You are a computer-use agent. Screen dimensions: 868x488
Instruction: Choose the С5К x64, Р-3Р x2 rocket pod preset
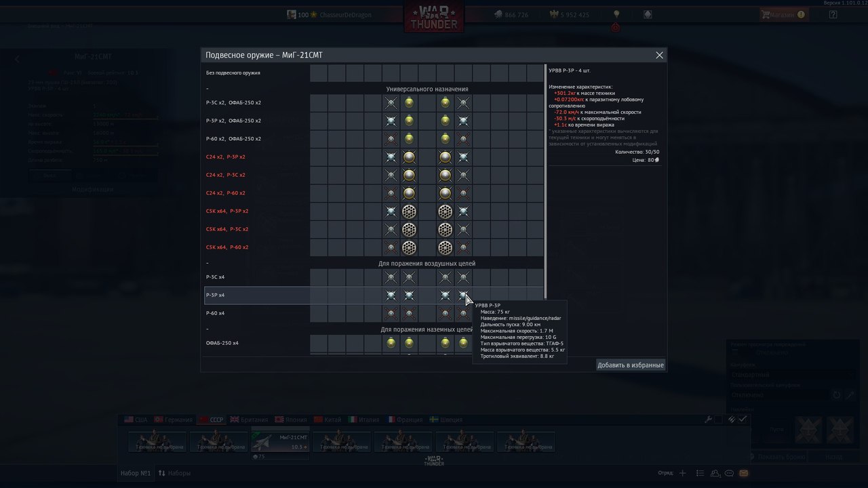click(x=374, y=211)
